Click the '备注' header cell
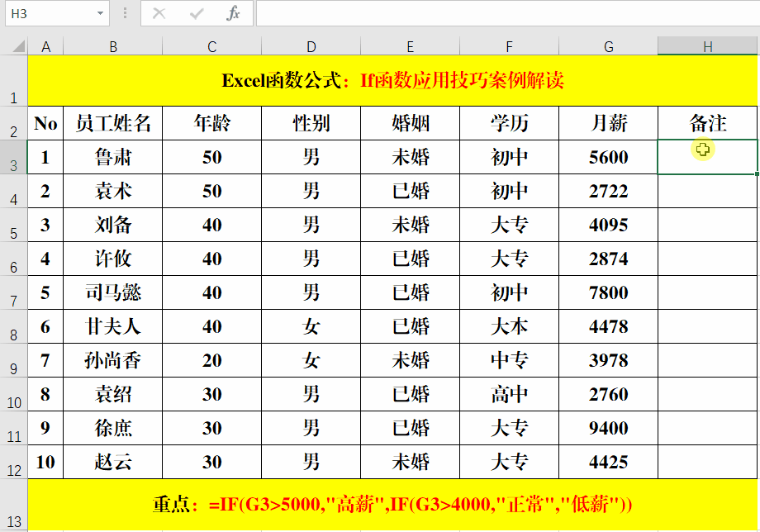 [708, 123]
